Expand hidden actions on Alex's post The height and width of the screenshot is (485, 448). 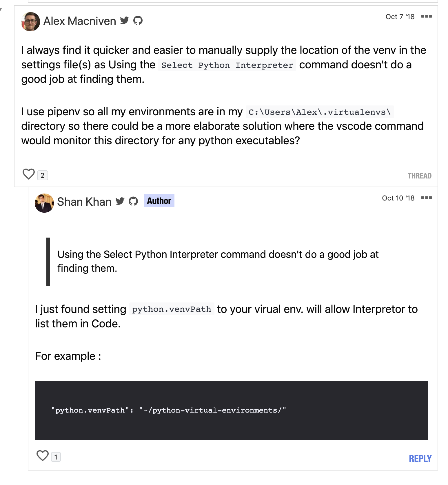click(x=426, y=17)
